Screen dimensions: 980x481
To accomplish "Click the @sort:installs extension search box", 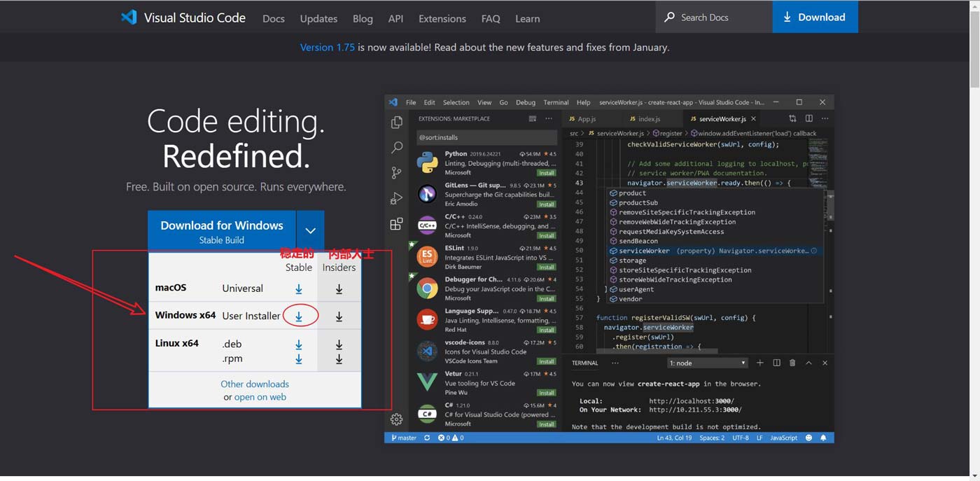I will click(x=487, y=137).
